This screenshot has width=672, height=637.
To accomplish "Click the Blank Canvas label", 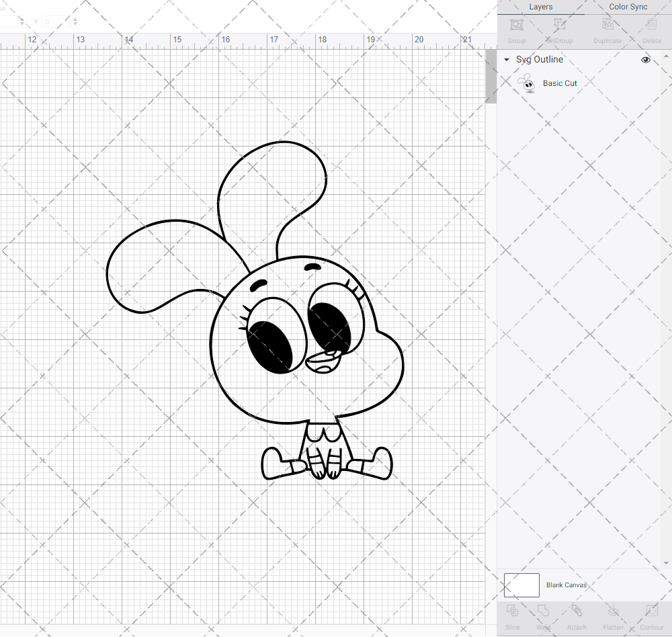I will click(x=566, y=585).
